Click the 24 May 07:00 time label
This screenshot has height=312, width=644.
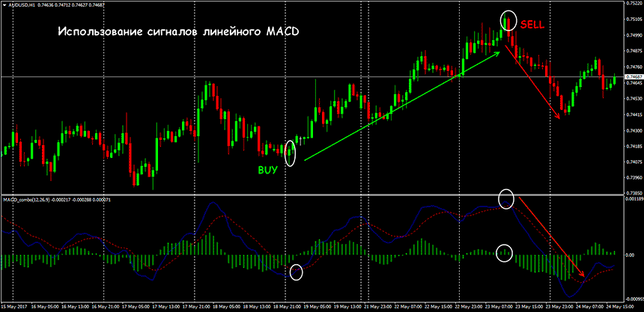click(x=590, y=307)
